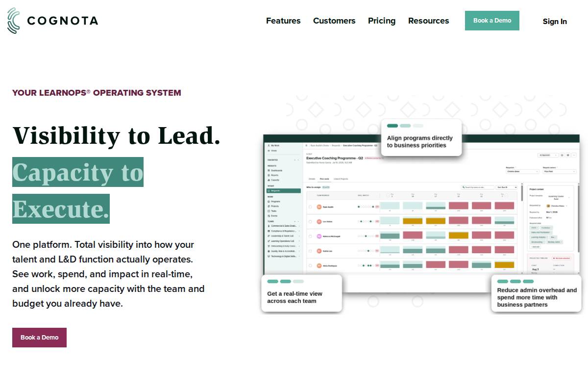Click the Cognota logo

[52, 21]
